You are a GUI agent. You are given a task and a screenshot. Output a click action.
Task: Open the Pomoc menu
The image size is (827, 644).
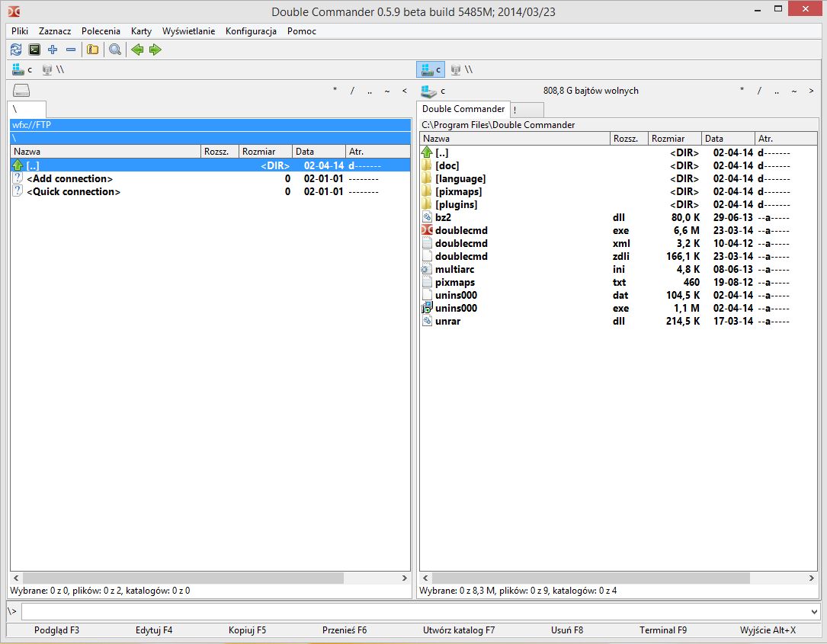click(302, 31)
